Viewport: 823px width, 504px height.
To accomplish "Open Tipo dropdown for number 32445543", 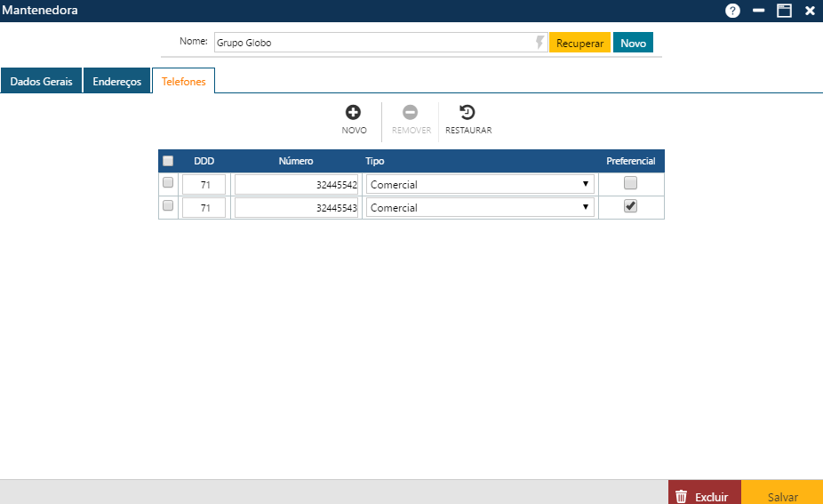I will 480,207.
